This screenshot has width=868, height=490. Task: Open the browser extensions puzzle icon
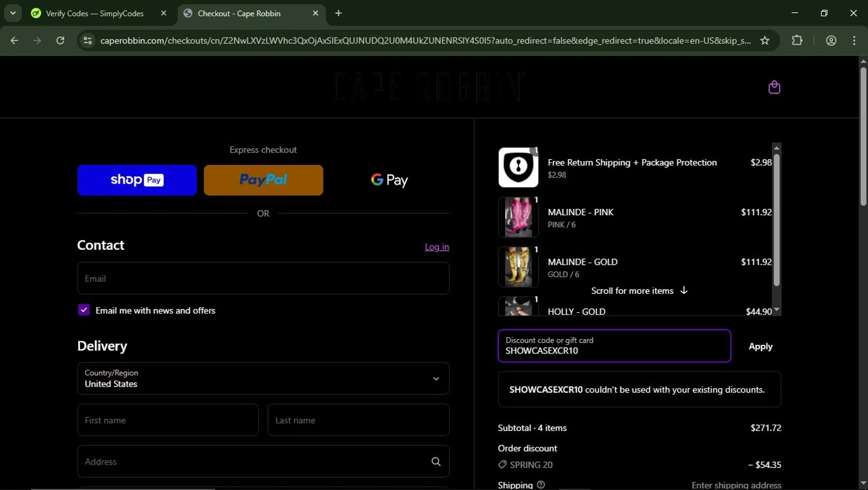[797, 40]
